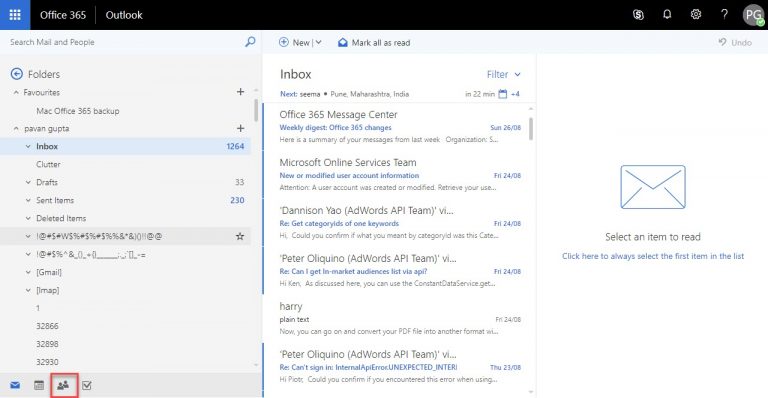Add a folder under pavan gupta
This screenshot has width=768, height=398.
pos(240,128)
